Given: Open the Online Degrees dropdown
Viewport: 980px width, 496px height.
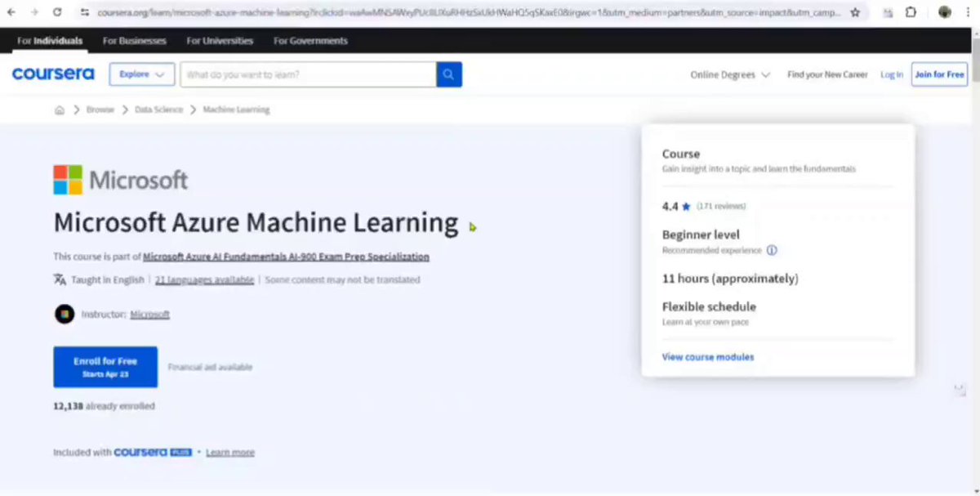Looking at the screenshot, I should pyautogui.click(x=730, y=74).
